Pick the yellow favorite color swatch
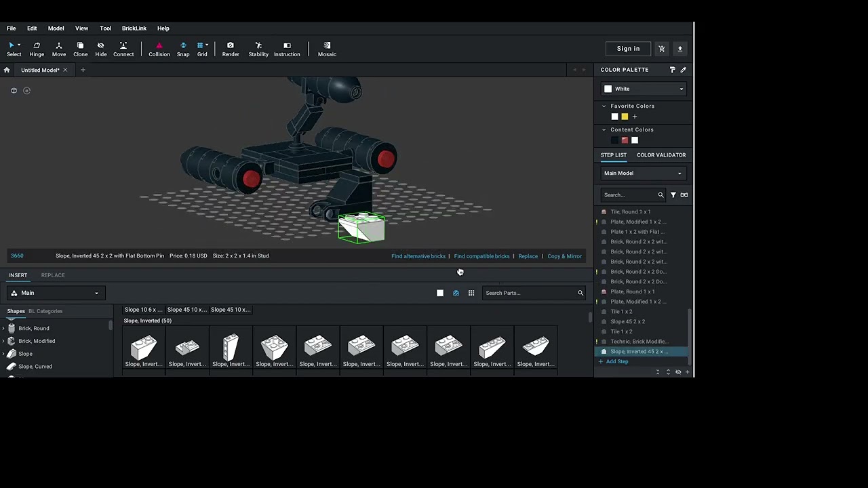Screen dimensions: 868x488 point(625,117)
